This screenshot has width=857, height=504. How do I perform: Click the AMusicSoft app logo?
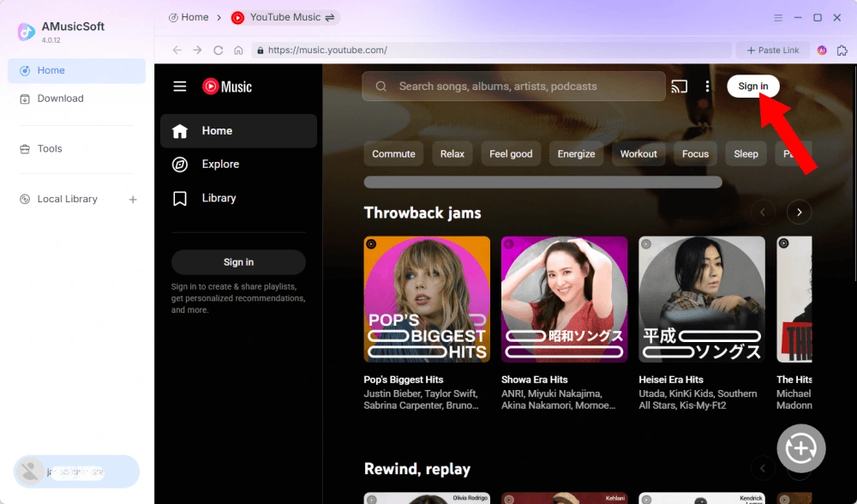pos(27,32)
